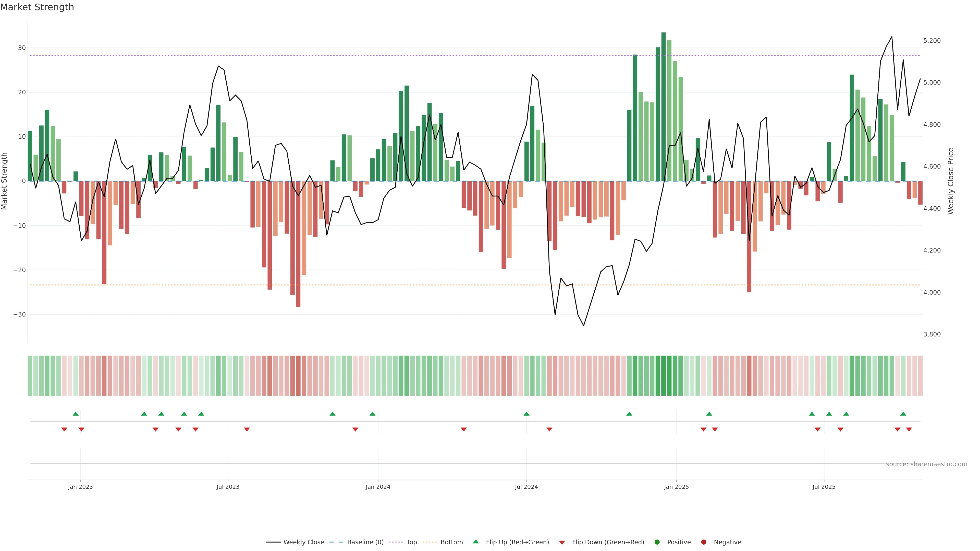This screenshot has height=551, width=980.
Task: Click Flip Down red triangle legend icon
Action: click(x=562, y=543)
